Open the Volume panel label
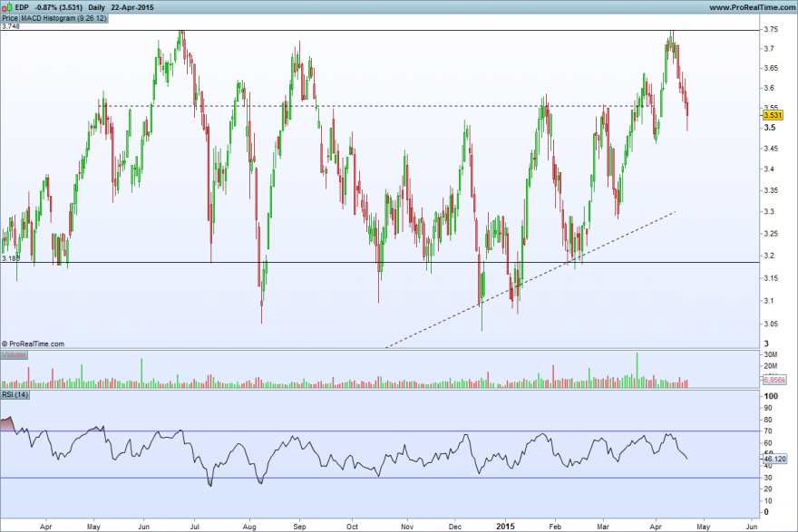Image resolution: width=798 pixels, height=532 pixels. (x=14, y=354)
